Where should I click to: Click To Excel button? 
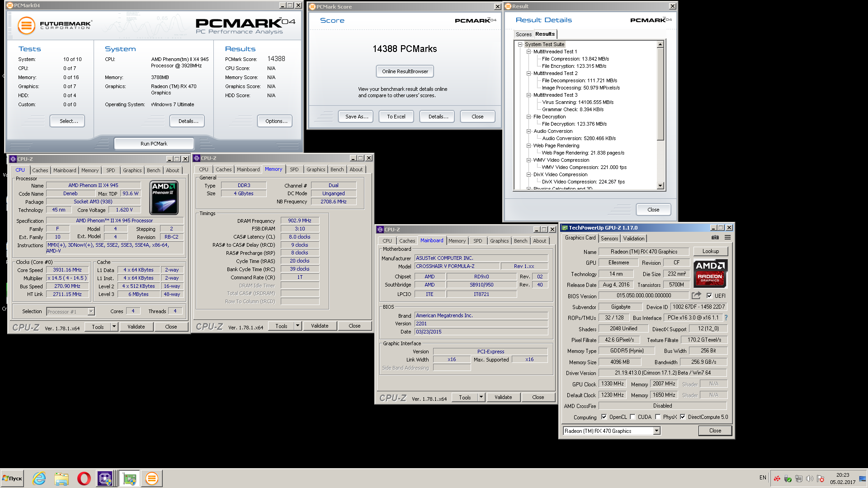tap(396, 117)
